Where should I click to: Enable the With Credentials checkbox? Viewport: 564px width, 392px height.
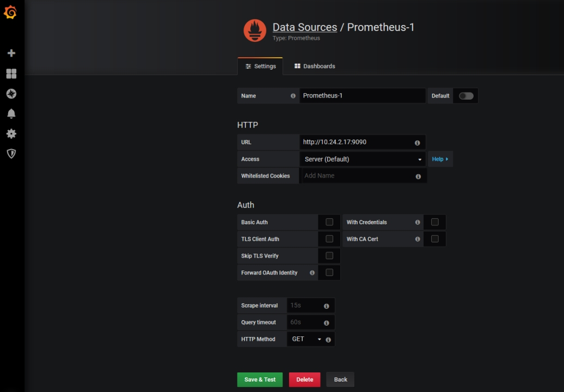(x=434, y=222)
